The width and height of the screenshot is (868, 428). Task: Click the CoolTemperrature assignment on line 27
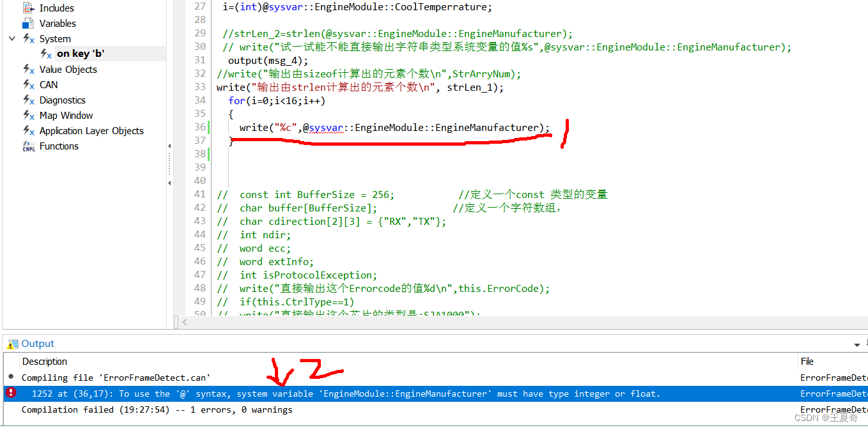tap(358, 7)
